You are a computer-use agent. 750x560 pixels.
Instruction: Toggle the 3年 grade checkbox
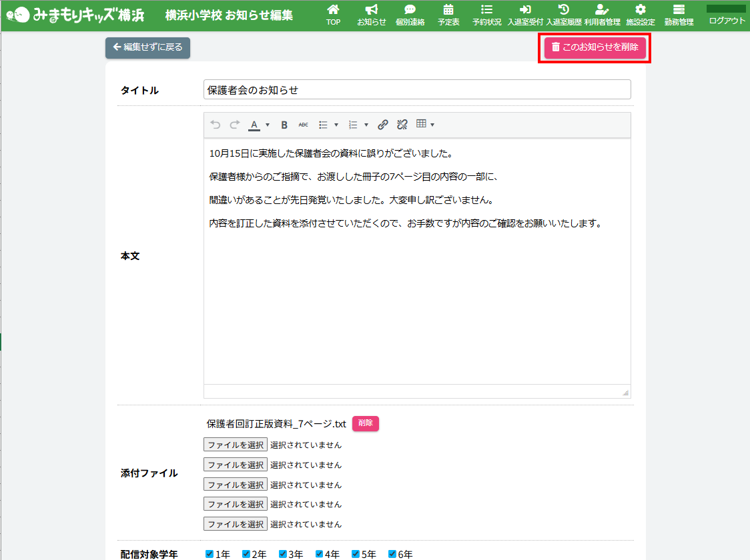pos(282,553)
